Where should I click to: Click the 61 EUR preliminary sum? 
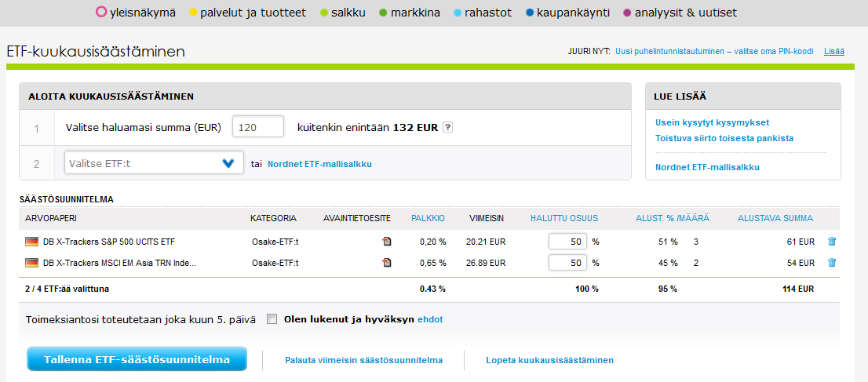801,242
